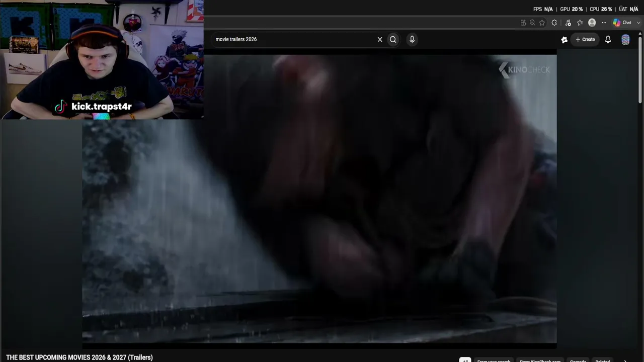Click the browser zoom-out magnifier icon

(x=532, y=23)
